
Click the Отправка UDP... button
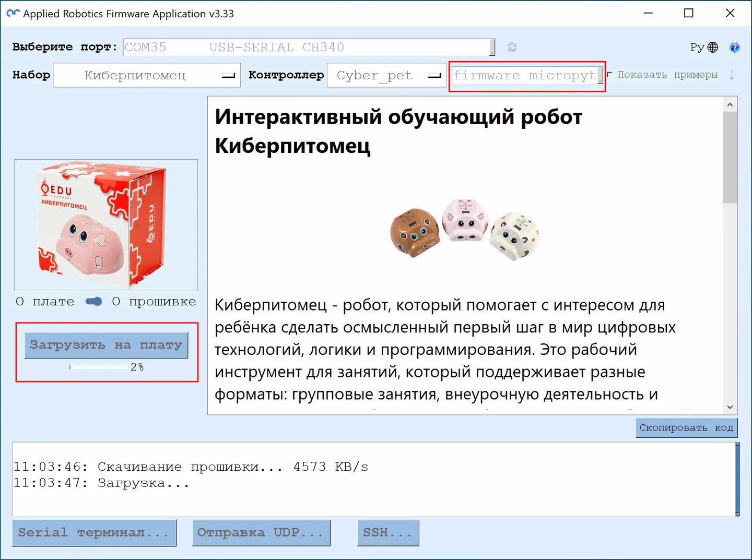tap(261, 533)
